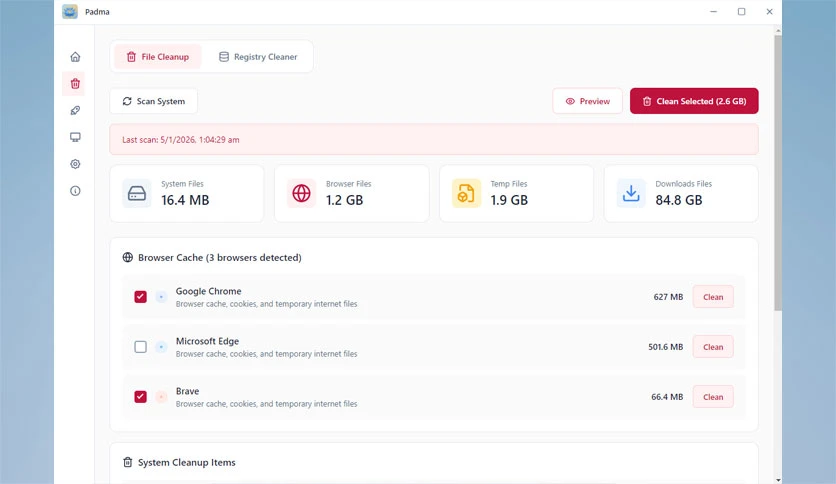Click the System Cleanup Items heading
Image resolution: width=836 pixels, height=484 pixels.
pyautogui.click(x=187, y=462)
